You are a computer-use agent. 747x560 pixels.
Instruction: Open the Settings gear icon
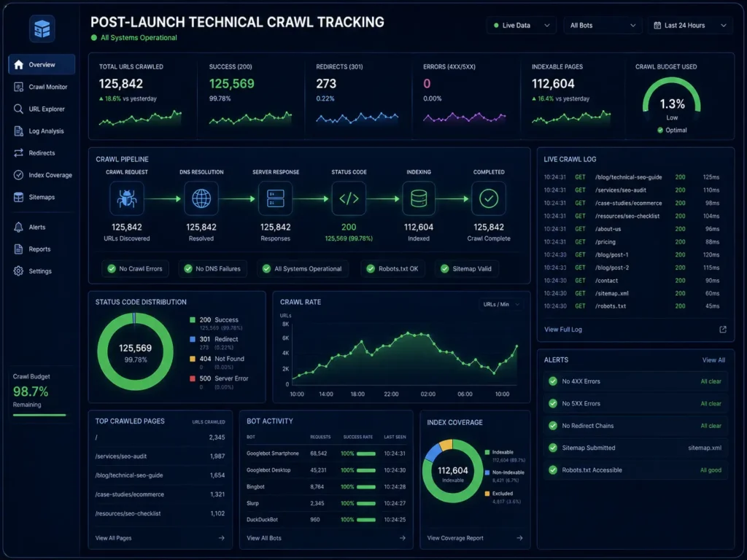coord(18,271)
